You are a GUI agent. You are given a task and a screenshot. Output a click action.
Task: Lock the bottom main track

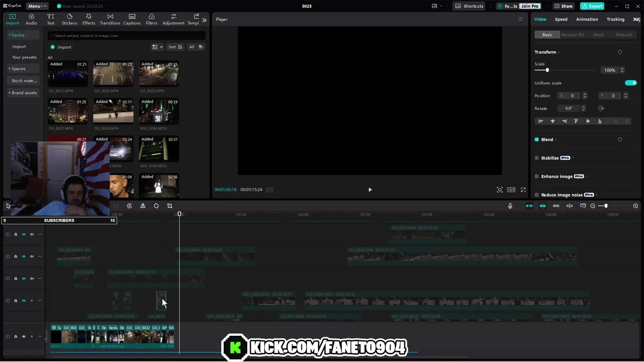click(16, 336)
